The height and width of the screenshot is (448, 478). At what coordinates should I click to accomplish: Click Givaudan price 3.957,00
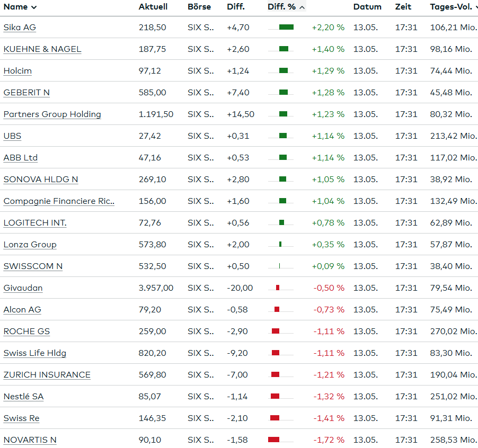pos(156,288)
